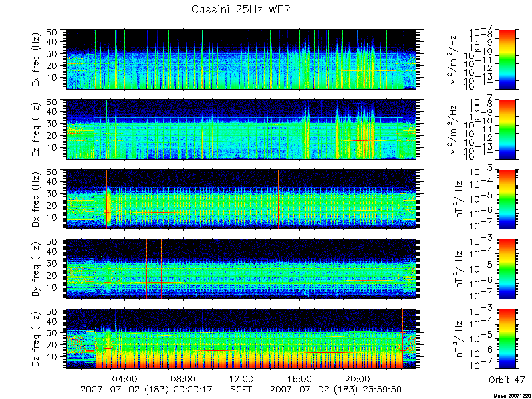532x399 pixels.
Task: Click inside the By spectrogram panel
Action: click(x=241, y=269)
